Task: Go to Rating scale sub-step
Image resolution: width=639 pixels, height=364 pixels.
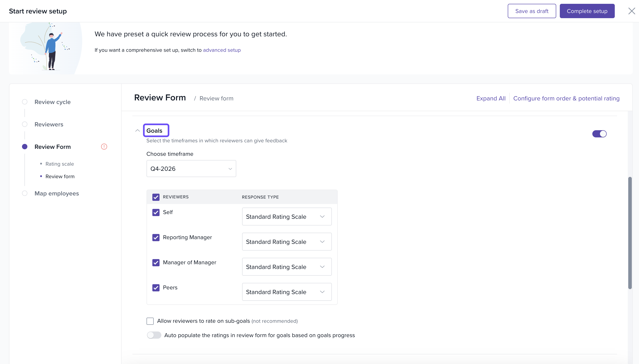Action: [x=59, y=164]
